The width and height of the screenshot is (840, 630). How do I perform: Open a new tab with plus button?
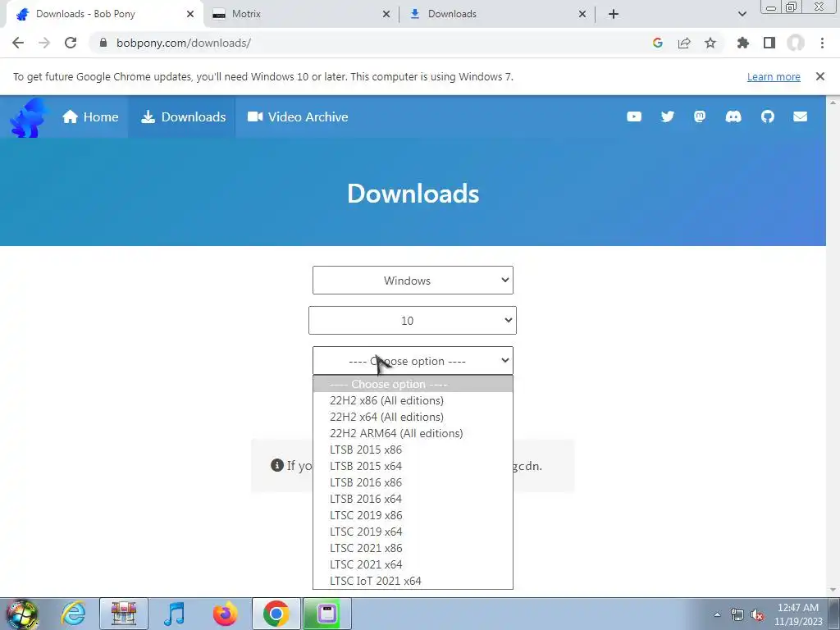click(x=614, y=14)
